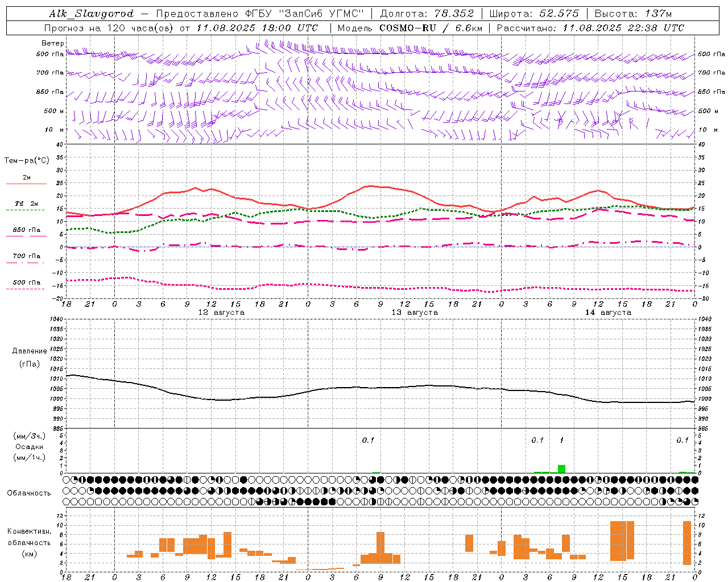Click the 850 гПа temperature legend line

pos(26,236)
